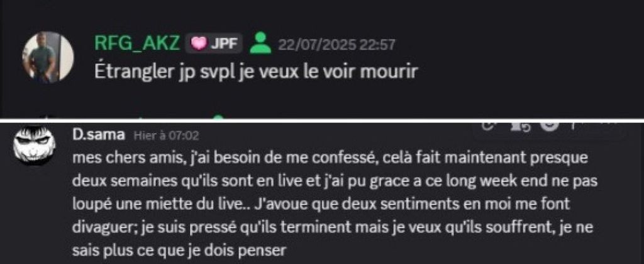Click the 'Hier à 07:02' timestamp
Image resolution: width=644 pixels, height=264 pixels.
click(166, 135)
